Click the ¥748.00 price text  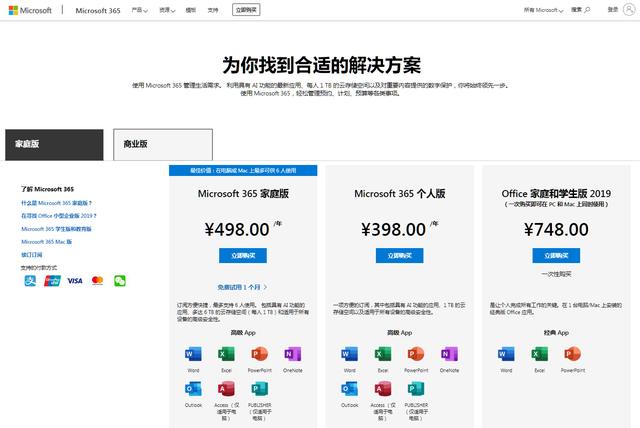556,229
